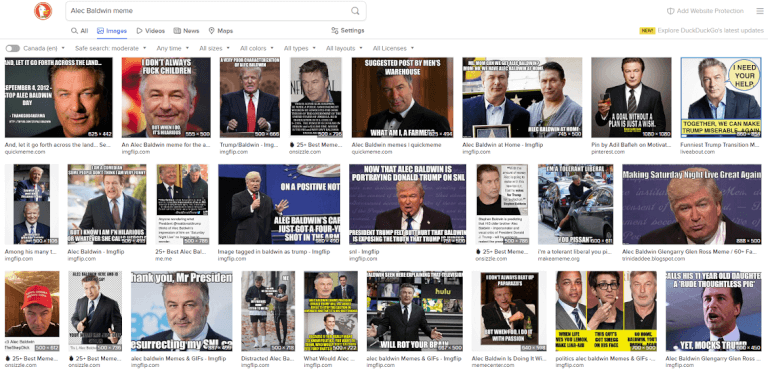Screen dimensions: 768x371
Task: Click the Maps pin icon tab
Action: click(212, 30)
